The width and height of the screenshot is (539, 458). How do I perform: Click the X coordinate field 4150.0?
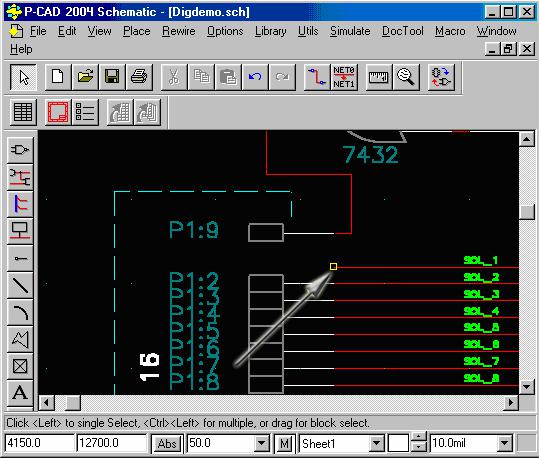(x=40, y=443)
